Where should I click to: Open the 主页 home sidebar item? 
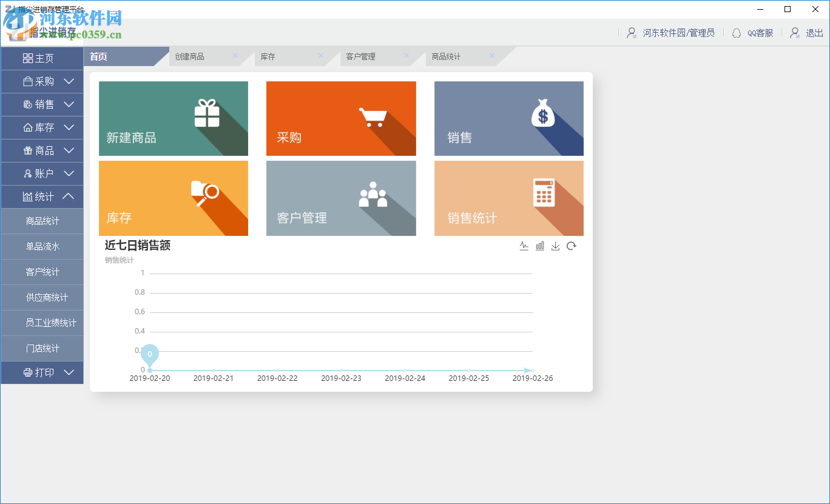point(42,58)
